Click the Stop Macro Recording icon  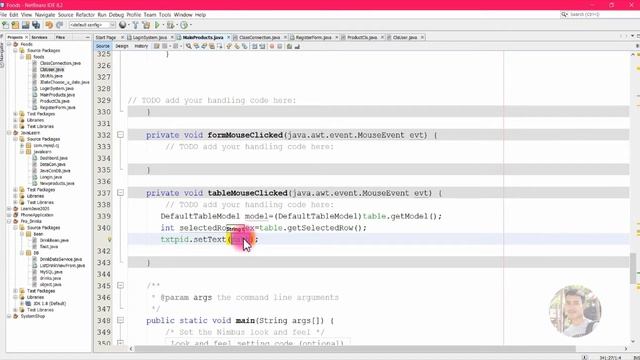(280, 46)
